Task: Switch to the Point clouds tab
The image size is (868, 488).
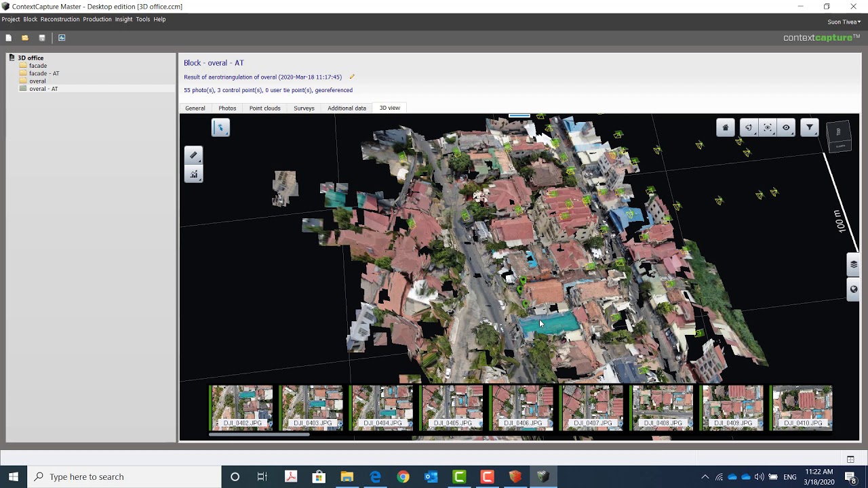Action: click(x=264, y=108)
